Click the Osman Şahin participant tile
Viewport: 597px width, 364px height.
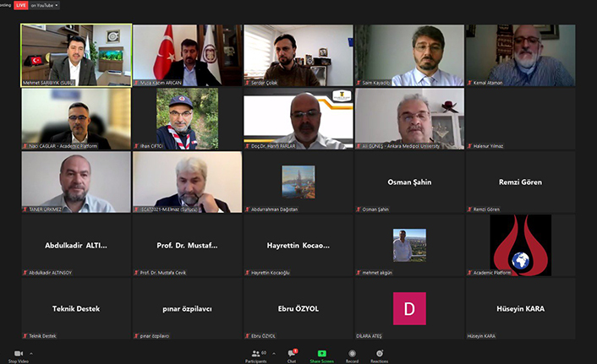pos(409,182)
